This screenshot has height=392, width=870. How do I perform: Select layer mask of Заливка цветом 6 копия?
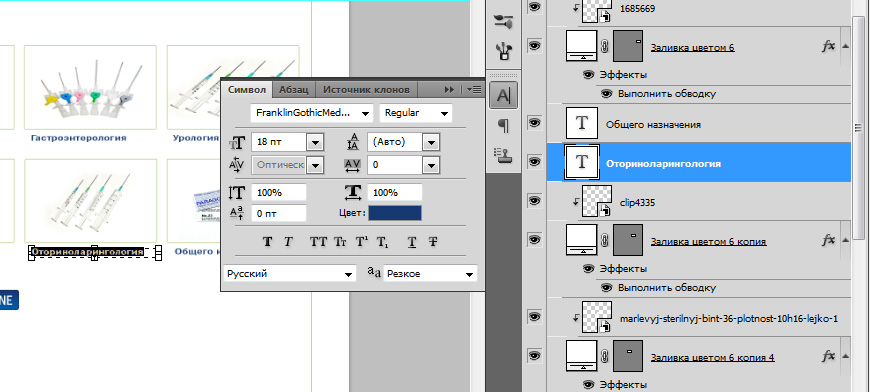point(628,240)
